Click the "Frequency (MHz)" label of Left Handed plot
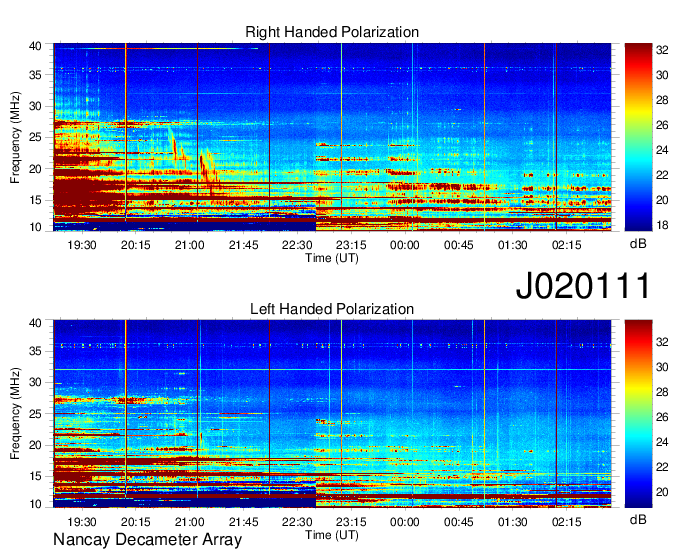 15,414
